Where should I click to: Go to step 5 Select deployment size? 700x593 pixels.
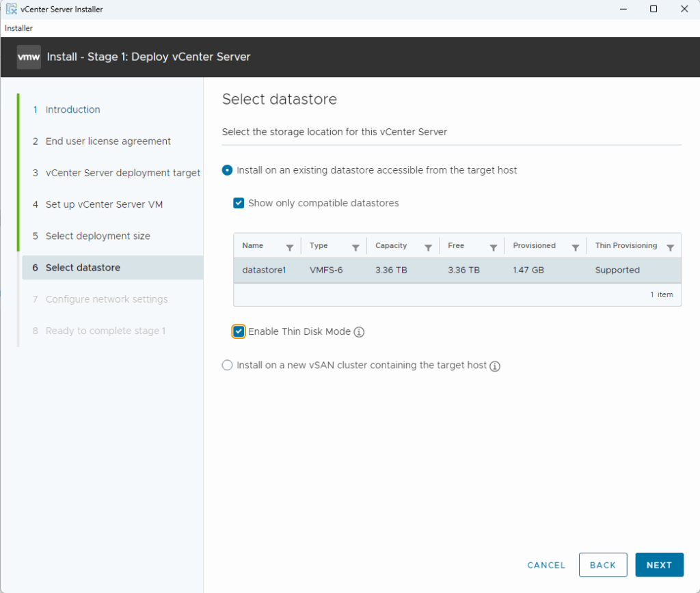click(x=98, y=236)
